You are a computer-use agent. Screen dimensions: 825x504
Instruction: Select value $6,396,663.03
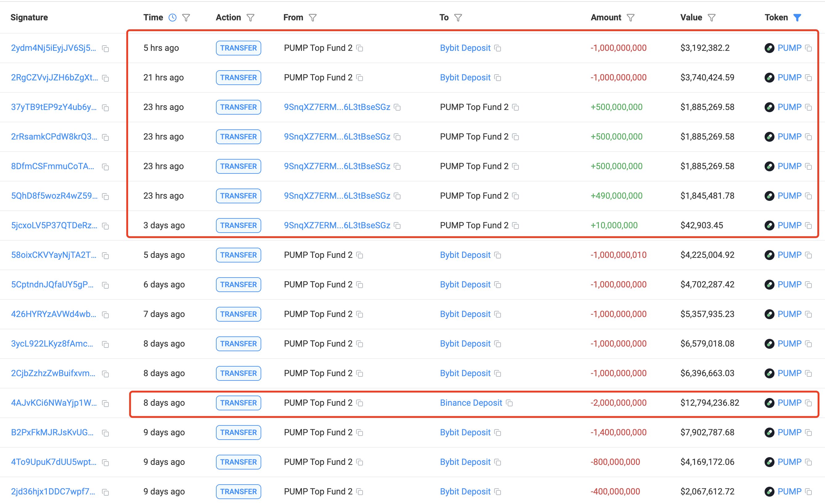[x=707, y=373]
